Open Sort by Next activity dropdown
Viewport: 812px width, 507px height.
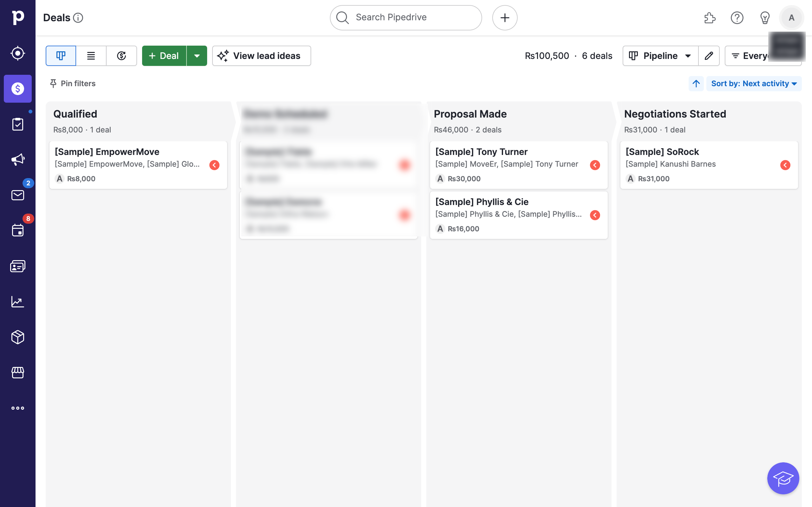[754, 83]
